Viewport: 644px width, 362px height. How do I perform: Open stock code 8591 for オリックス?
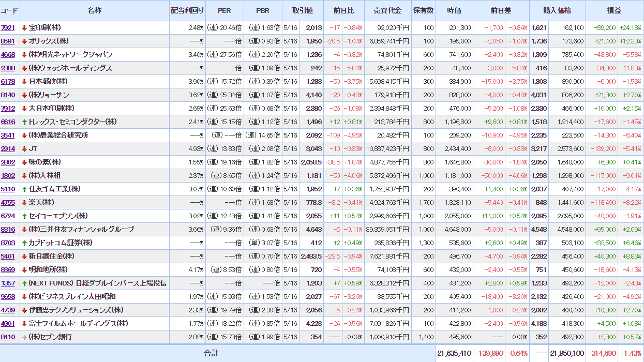click(x=8, y=41)
